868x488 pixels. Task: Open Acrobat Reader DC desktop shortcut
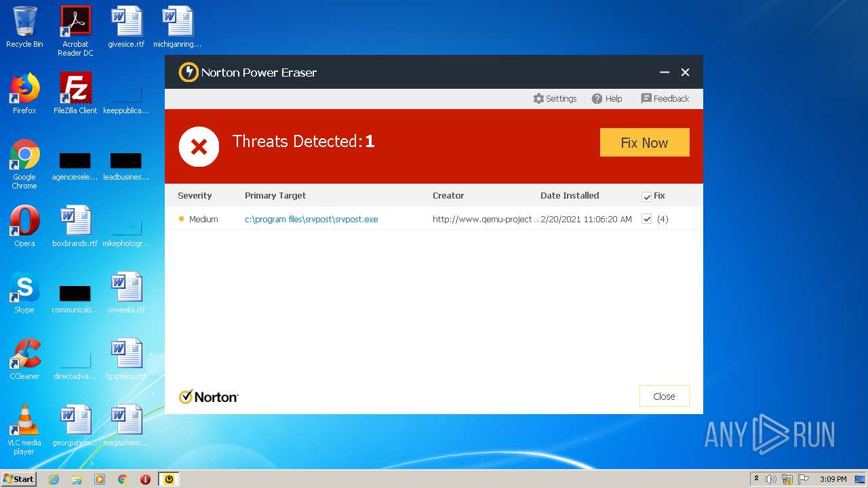tap(75, 31)
